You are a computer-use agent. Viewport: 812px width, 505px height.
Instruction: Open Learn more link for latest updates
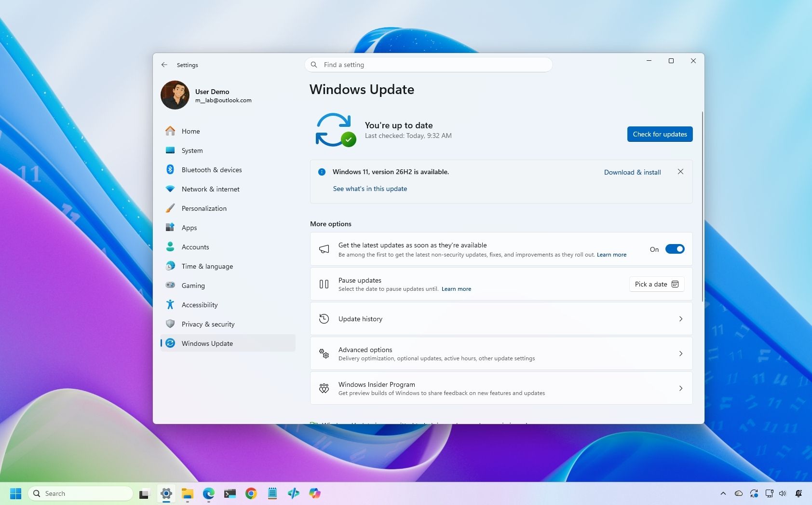point(611,255)
